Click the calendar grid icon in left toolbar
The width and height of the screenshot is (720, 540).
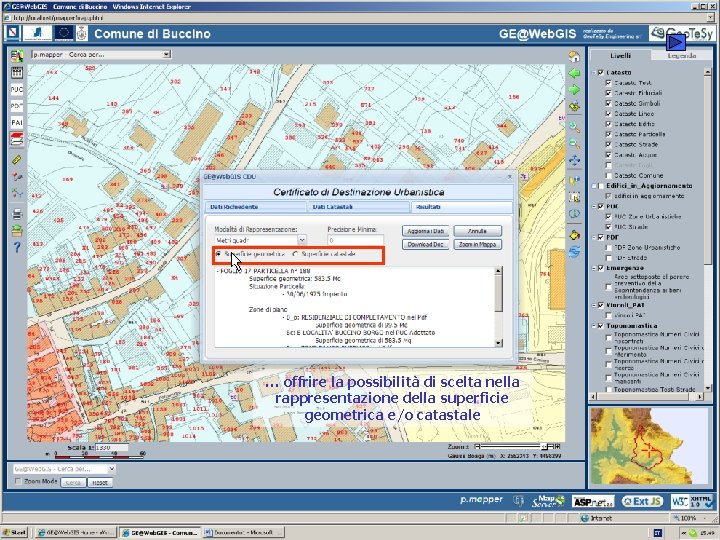pos(17,73)
